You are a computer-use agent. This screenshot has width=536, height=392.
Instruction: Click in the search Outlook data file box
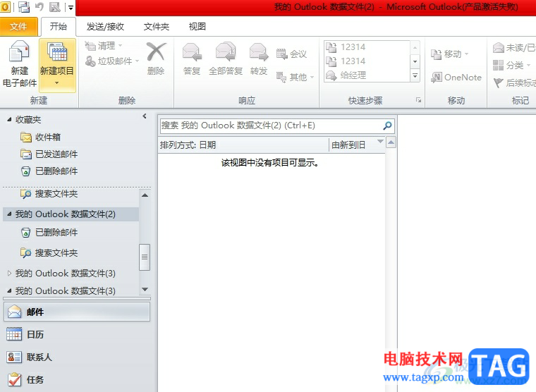point(270,125)
